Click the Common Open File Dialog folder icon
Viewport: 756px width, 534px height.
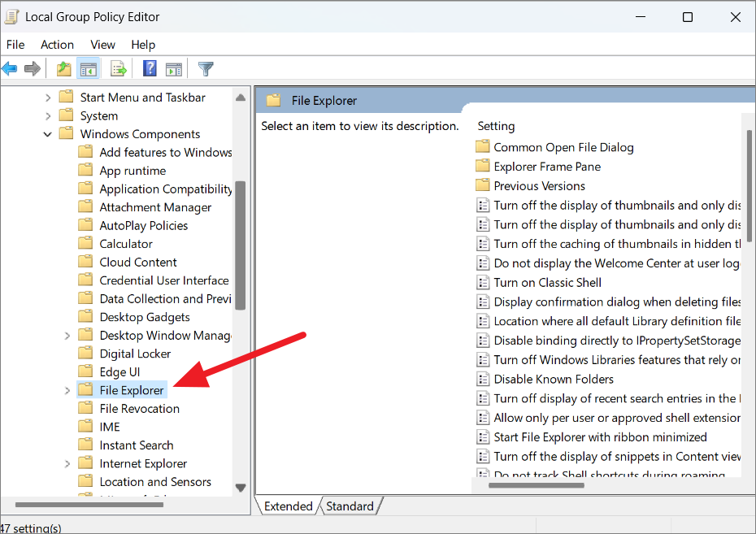[x=483, y=146]
